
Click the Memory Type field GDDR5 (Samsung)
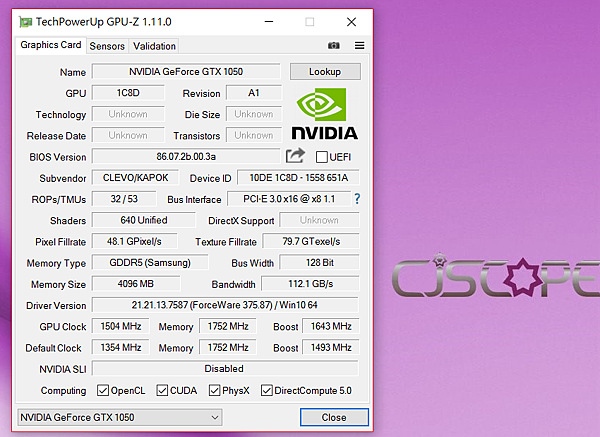point(150,263)
